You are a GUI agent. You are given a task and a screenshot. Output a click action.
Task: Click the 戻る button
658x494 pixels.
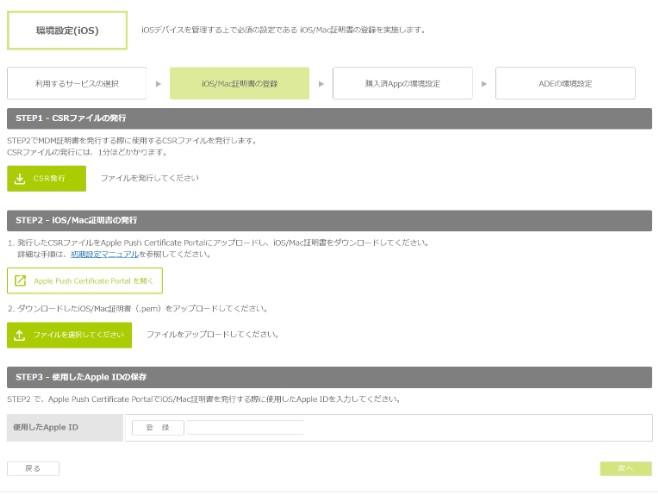33,468
